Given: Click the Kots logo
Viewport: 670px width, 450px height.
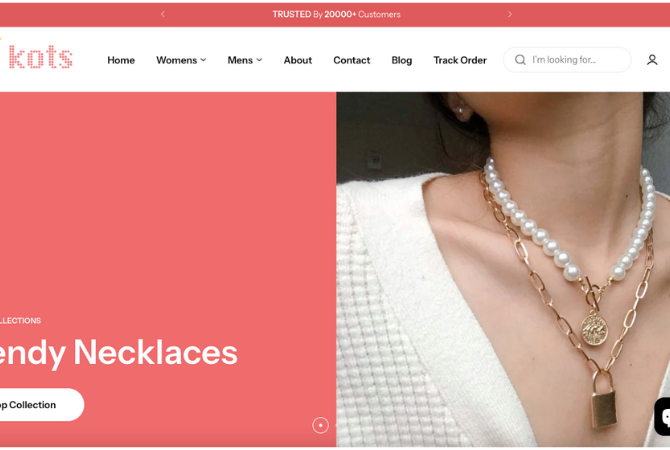Looking at the screenshot, I should tap(40, 56).
